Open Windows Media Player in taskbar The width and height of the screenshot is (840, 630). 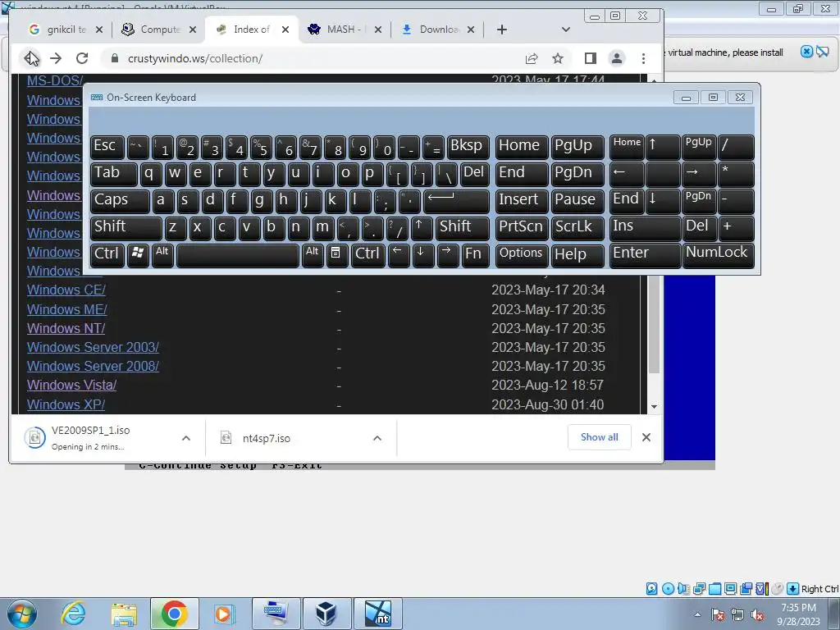point(223,614)
